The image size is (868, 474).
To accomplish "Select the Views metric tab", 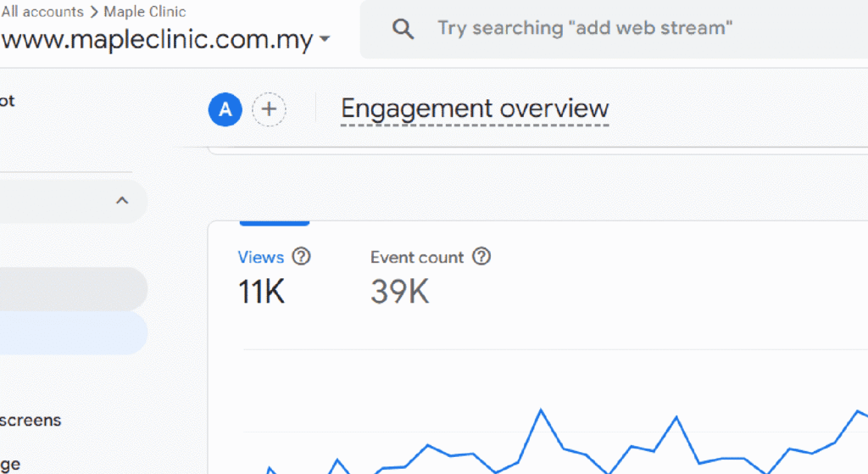I will pos(261,257).
